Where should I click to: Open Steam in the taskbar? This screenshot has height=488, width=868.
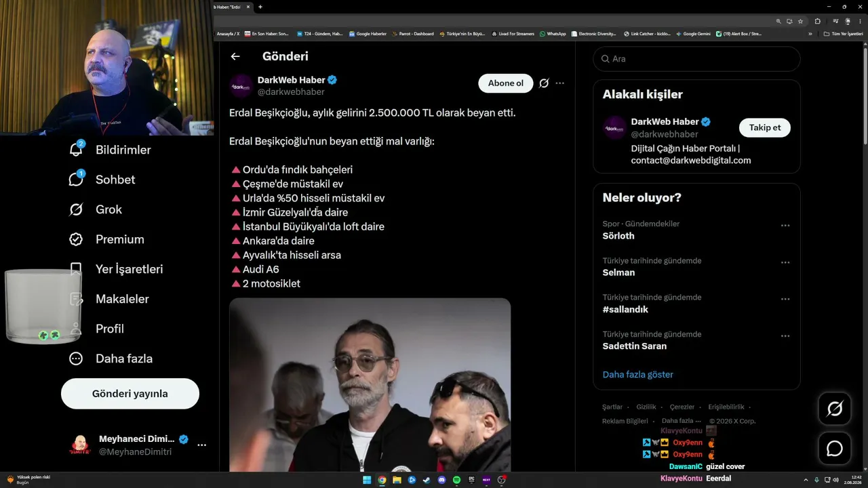427,480
